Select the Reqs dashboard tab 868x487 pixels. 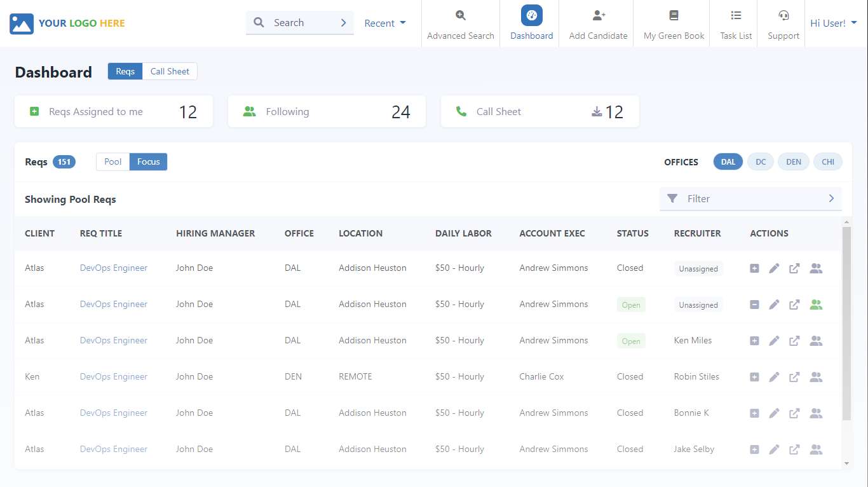pyautogui.click(x=125, y=72)
